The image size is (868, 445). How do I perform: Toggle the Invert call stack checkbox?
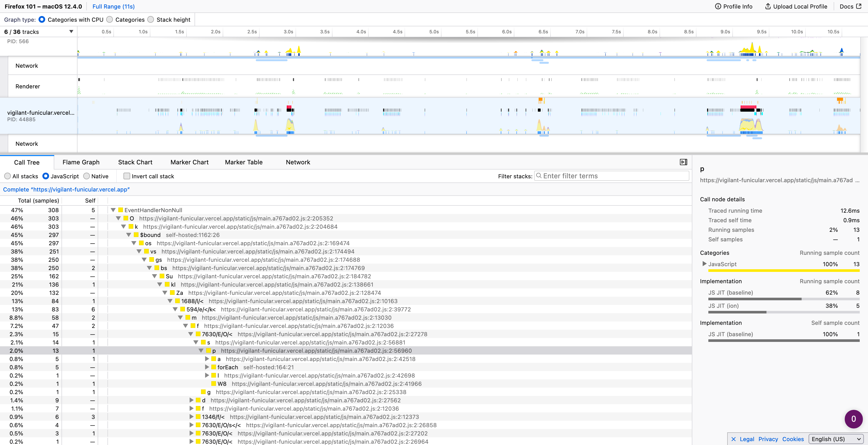coord(127,176)
